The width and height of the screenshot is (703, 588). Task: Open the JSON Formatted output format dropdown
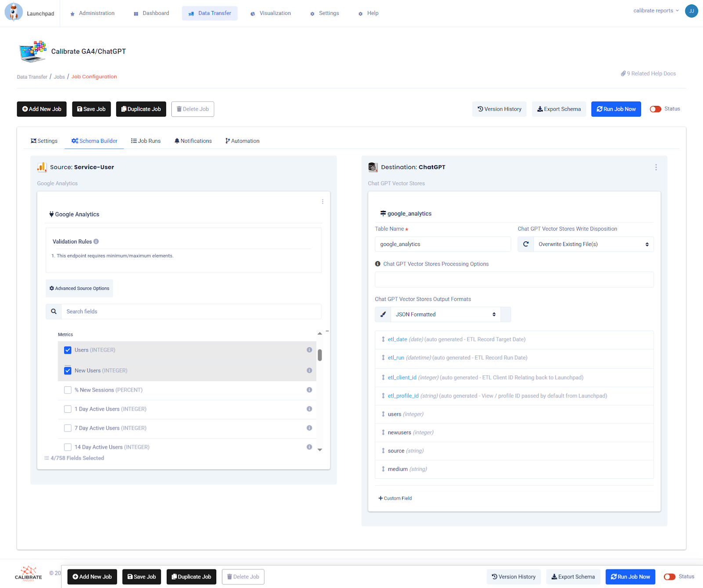[446, 315]
